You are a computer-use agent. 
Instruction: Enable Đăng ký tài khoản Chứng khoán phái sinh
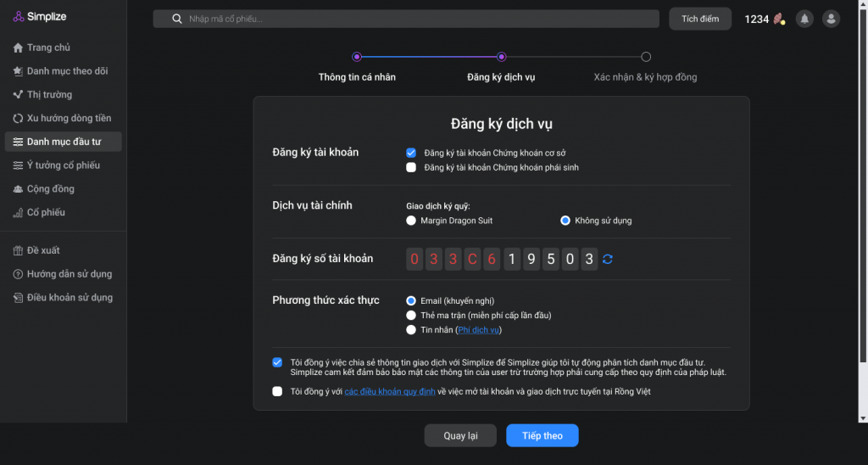[411, 168]
